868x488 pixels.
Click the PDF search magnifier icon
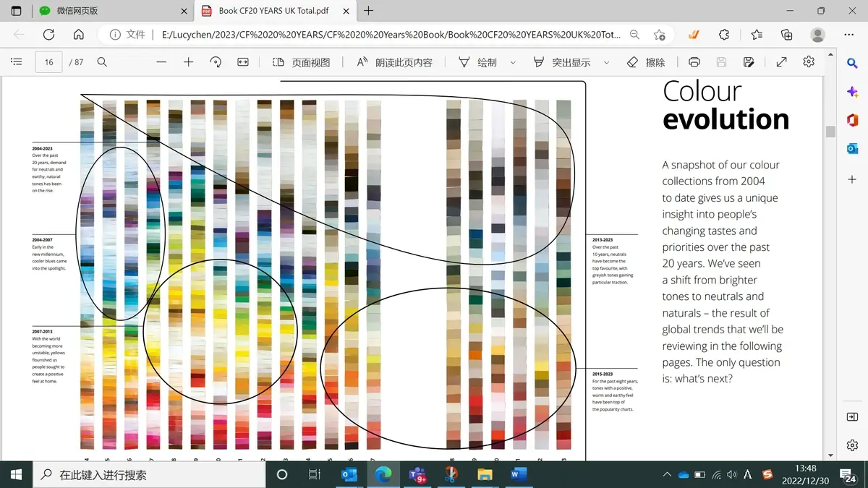point(102,62)
